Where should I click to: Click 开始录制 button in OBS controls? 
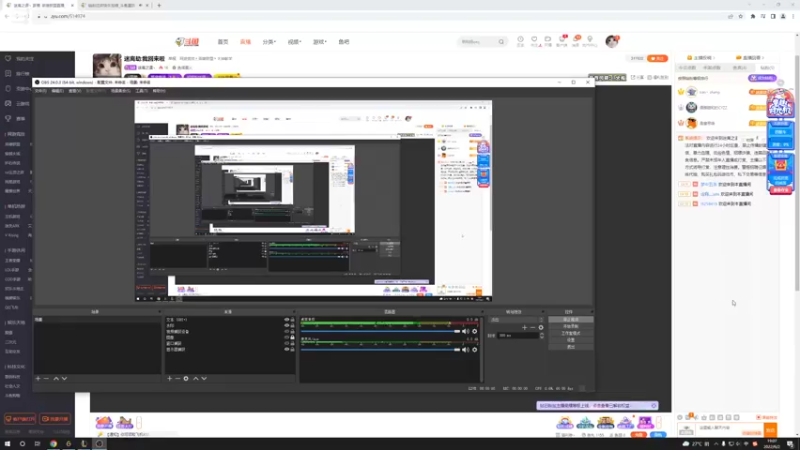[570, 326]
